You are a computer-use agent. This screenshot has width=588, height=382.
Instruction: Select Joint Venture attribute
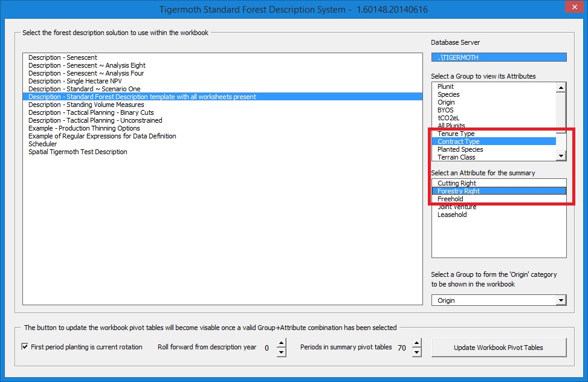[499, 207]
